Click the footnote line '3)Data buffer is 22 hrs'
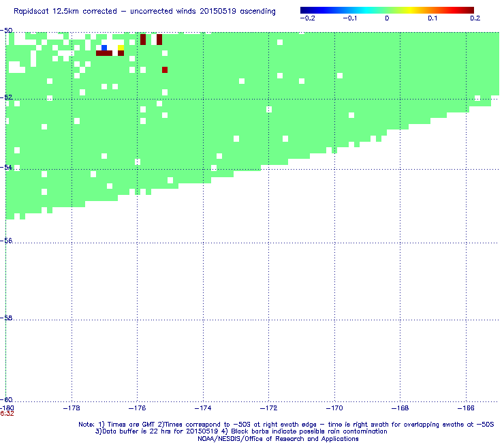 coord(241,431)
